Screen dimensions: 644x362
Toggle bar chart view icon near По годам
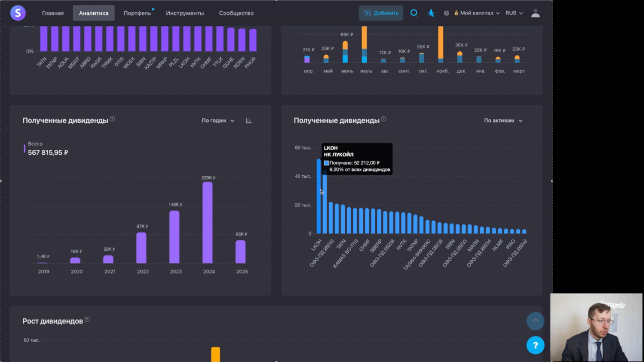pyautogui.click(x=248, y=121)
